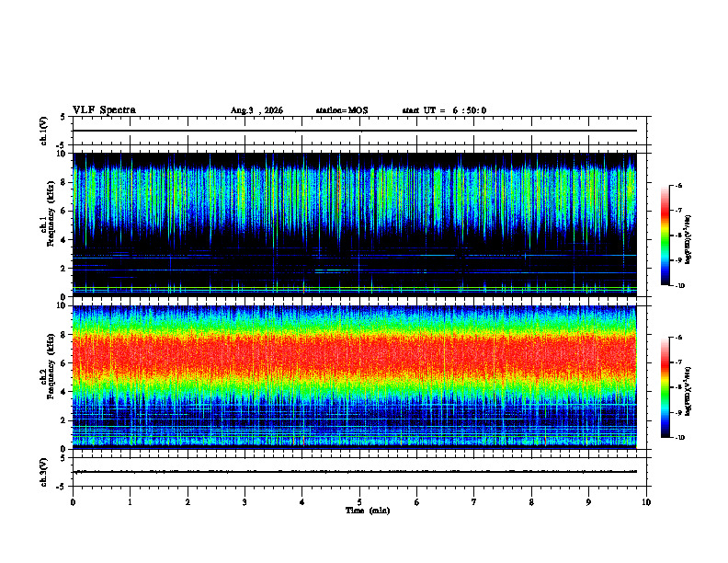Click time axis tick label "9"
Screen dimensions: 728x563
[x=588, y=502]
